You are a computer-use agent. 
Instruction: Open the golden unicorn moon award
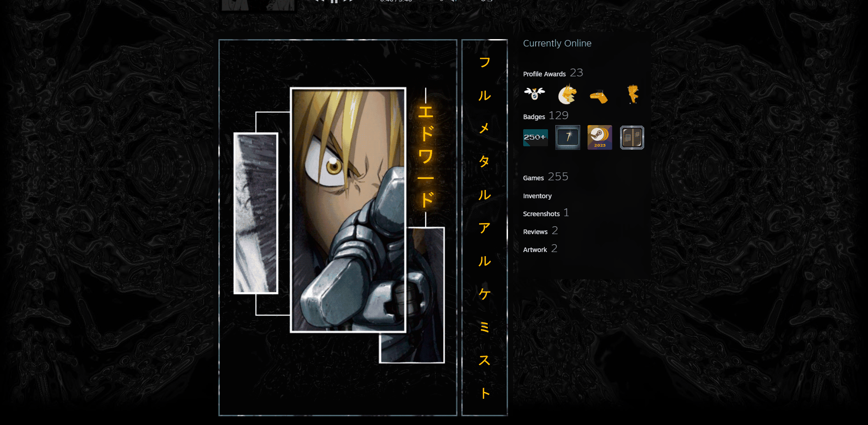(x=567, y=94)
